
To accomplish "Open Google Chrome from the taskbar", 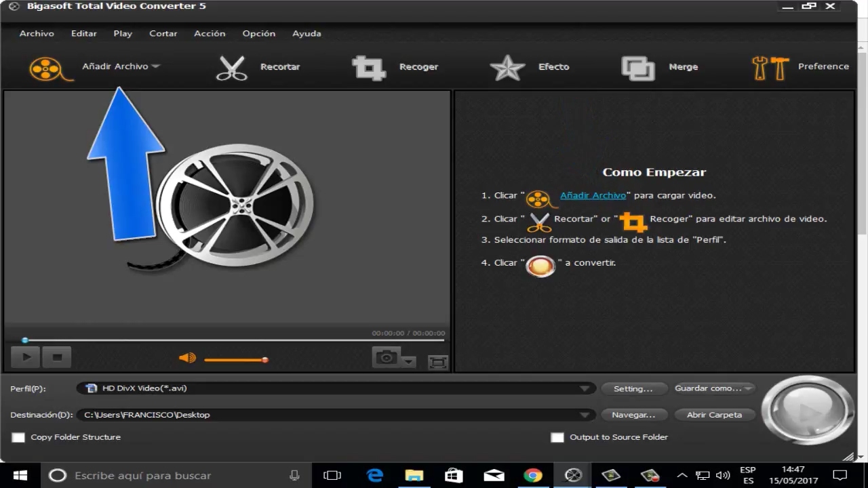I will tap(533, 475).
